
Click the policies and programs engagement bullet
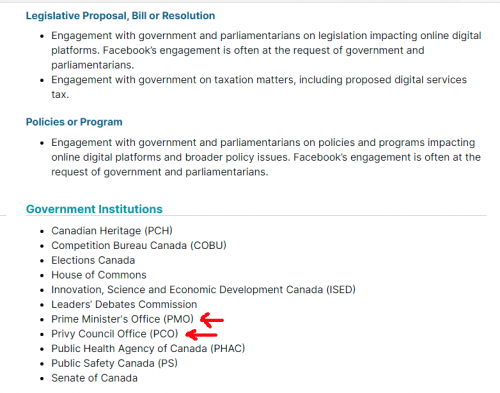click(266, 157)
